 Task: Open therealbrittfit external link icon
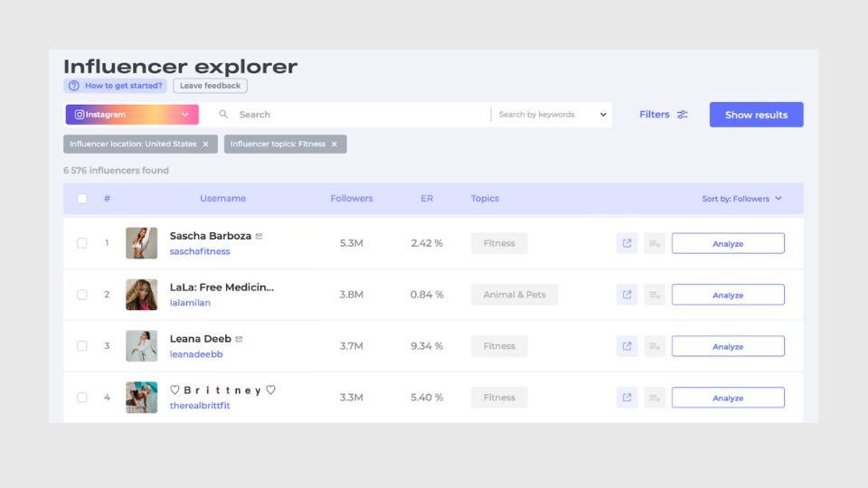point(627,398)
